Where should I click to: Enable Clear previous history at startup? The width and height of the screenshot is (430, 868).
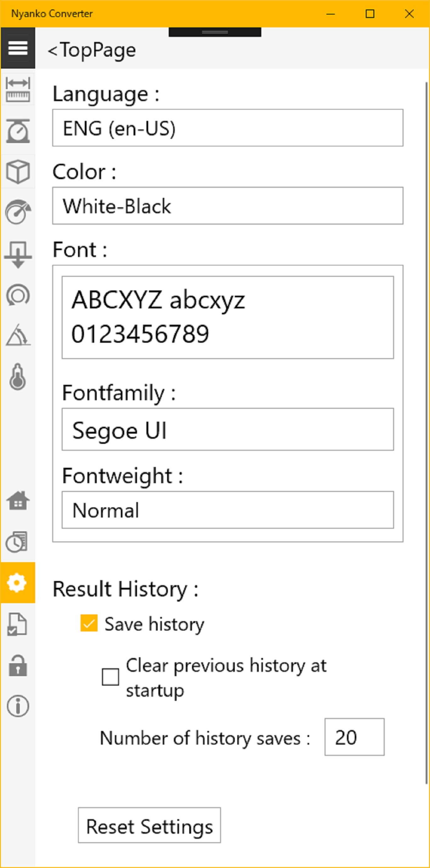point(110,677)
